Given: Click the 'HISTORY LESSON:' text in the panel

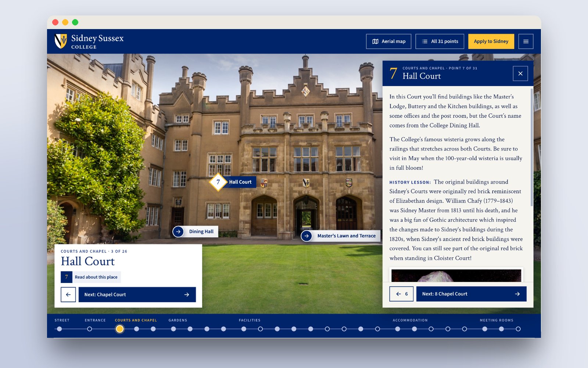Looking at the screenshot, I should [x=410, y=182].
